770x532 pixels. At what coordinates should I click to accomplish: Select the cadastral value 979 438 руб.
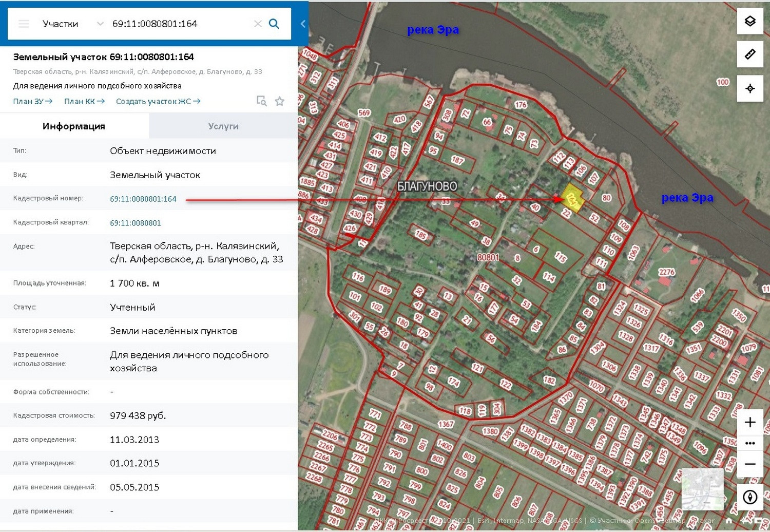[138, 415]
